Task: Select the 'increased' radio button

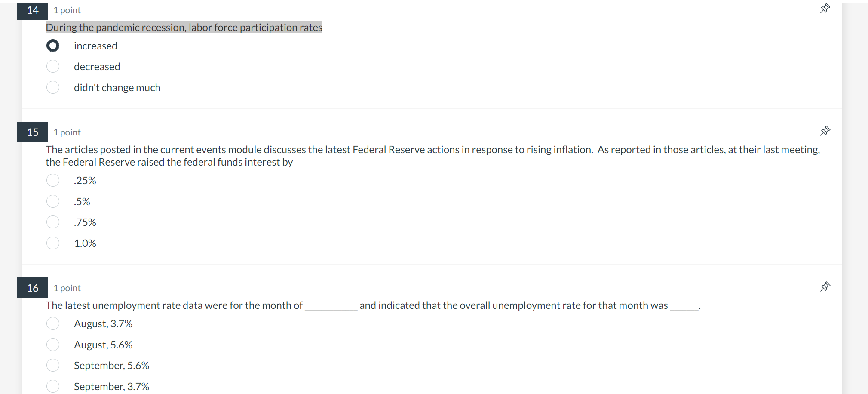Action: (x=52, y=45)
